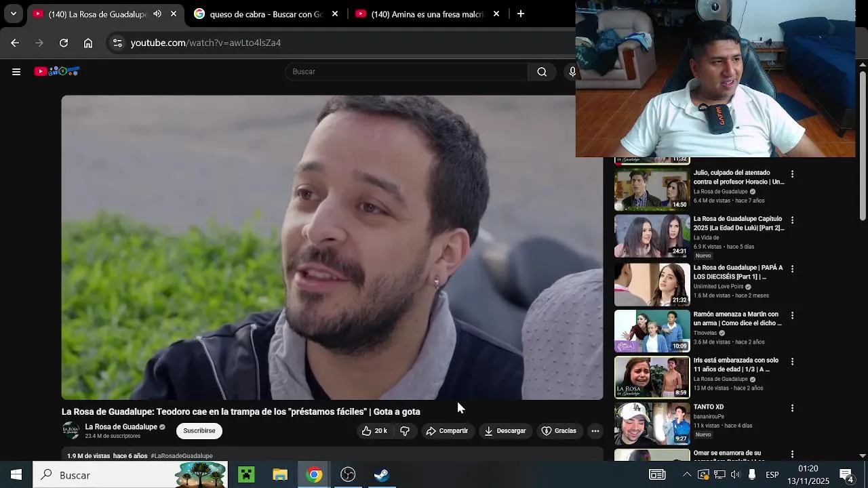Close the queso de cabra tab
Screen dimensions: 868x488
point(335,14)
